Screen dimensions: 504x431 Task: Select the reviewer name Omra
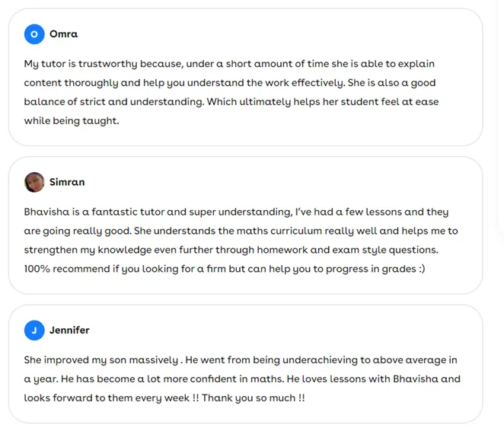click(x=63, y=34)
